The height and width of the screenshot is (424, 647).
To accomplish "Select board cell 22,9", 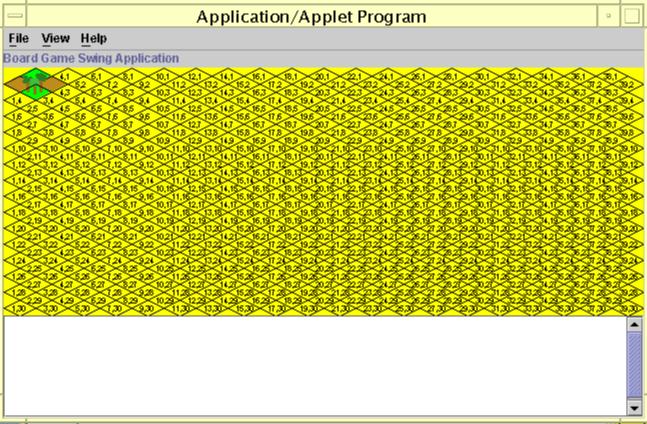I will coord(355,140).
